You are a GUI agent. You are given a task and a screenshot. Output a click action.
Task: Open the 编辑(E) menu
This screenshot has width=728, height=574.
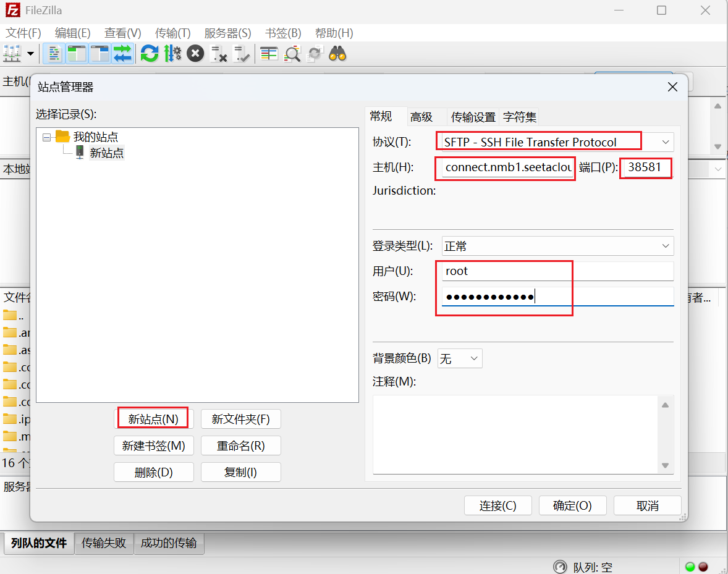pos(72,33)
